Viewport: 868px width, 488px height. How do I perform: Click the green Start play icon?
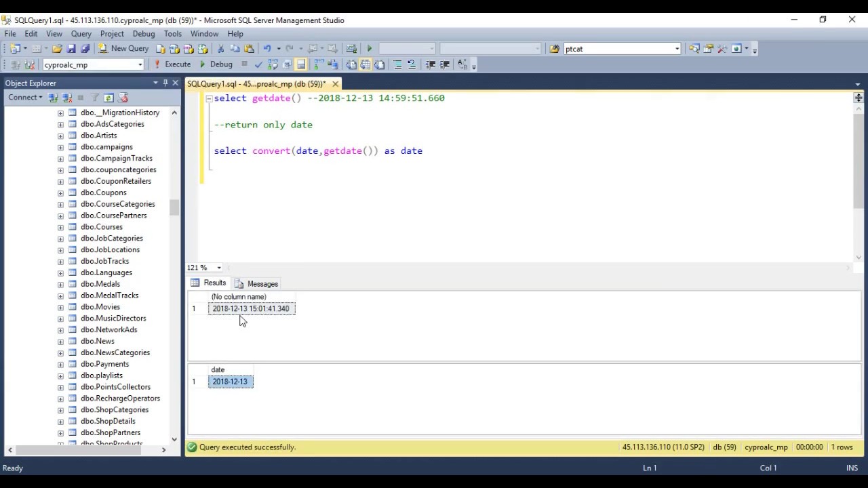coord(370,49)
